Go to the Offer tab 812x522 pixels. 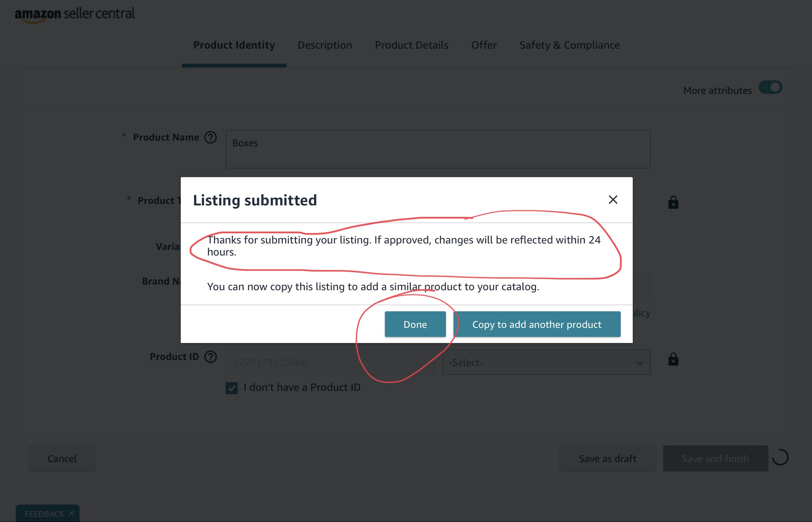(x=484, y=45)
